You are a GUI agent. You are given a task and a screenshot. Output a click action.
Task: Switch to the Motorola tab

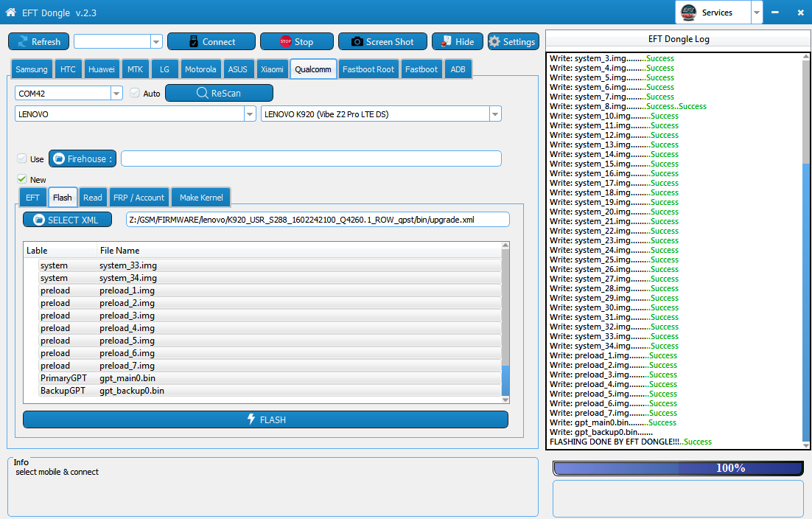pyautogui.click(x=200, y=69)
